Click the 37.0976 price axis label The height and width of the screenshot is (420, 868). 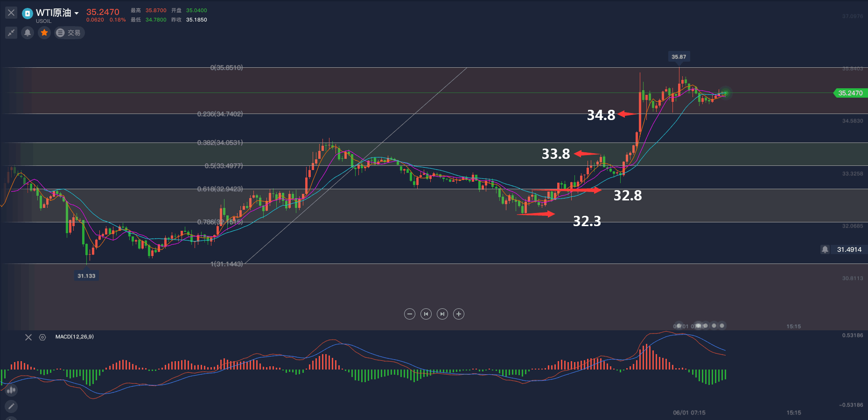[853, 16]
